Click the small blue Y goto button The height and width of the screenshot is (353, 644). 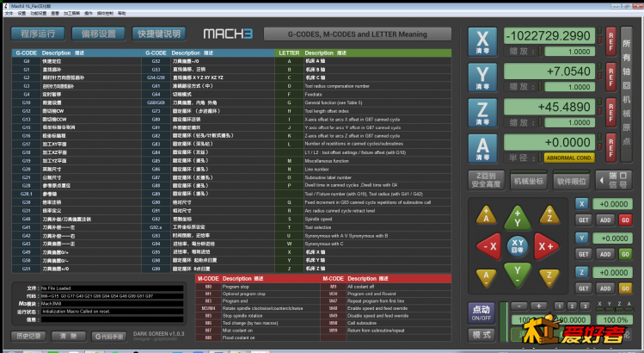coord(581,238)
